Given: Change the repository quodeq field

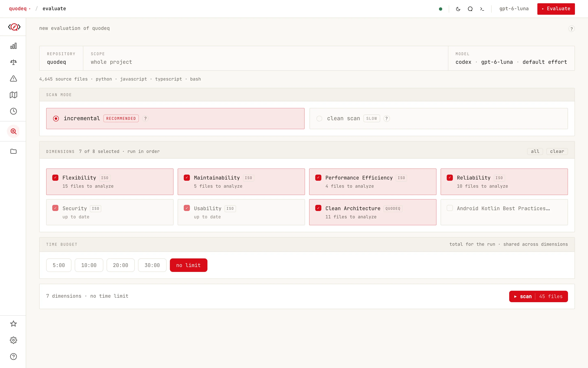Looking at the screenshot, I should tap(61, 58).
